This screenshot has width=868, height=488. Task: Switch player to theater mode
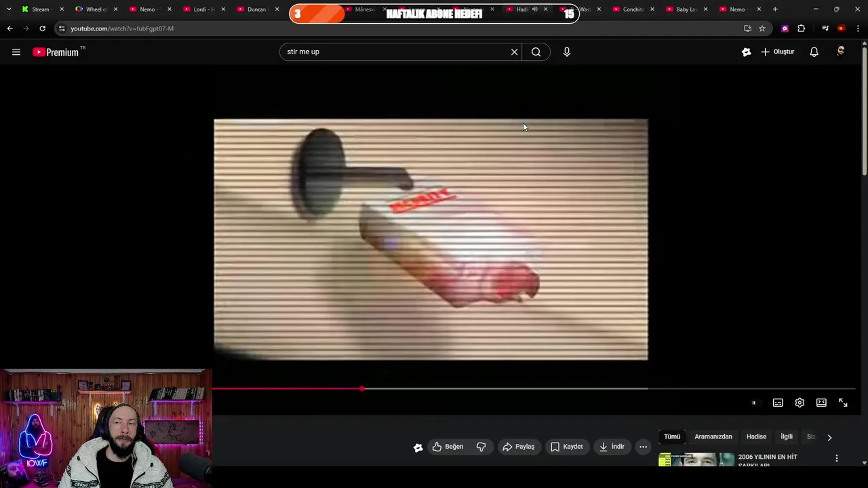tap(821, 403)
